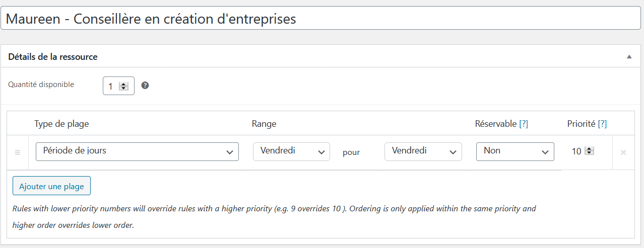644x248 pixels.
Task: Focus the Quantité disponible number field
Action: [112, 86]
